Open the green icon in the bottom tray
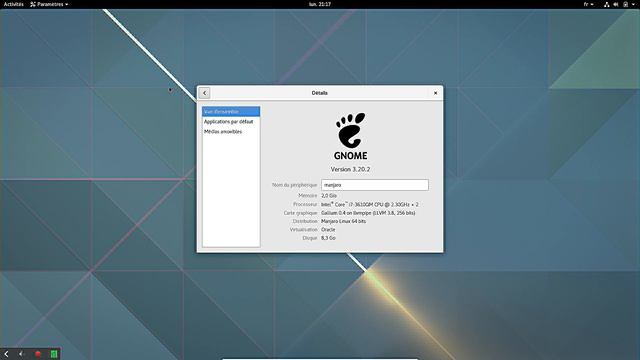The height and width of the screenshot is (360, 640). [x=53, y=354]
